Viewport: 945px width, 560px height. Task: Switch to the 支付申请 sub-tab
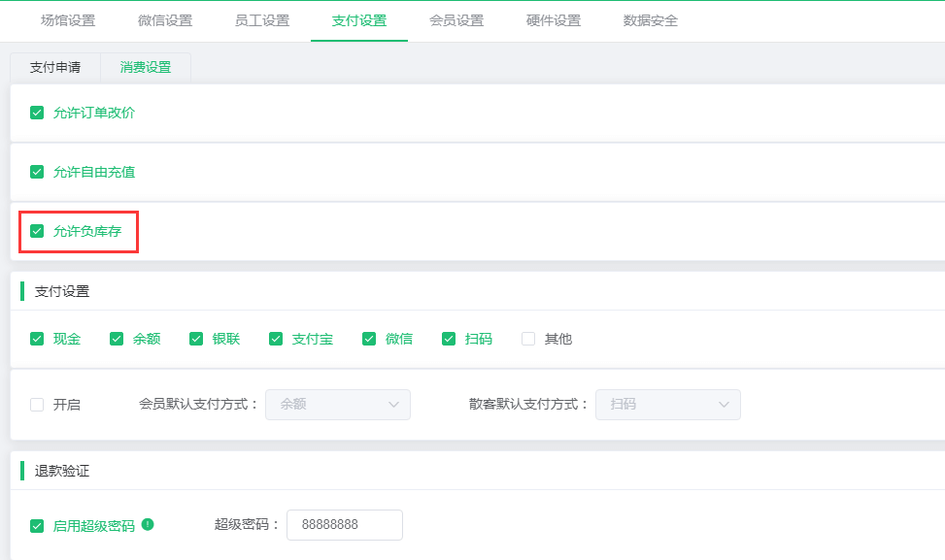[54, 68]
